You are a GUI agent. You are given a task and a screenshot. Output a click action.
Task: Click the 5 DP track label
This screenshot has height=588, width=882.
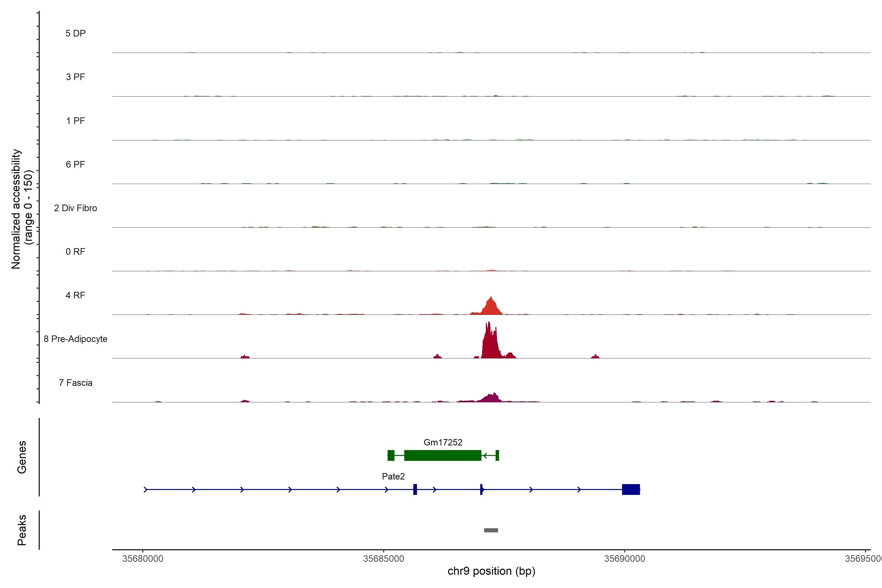pos(75,33)
